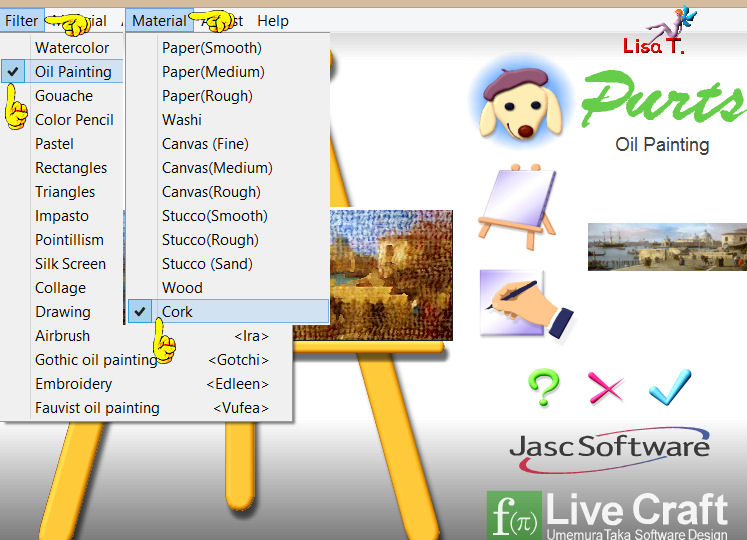Click the hand with pen icon
Screen dimensions: 747x540
point(526,304)
